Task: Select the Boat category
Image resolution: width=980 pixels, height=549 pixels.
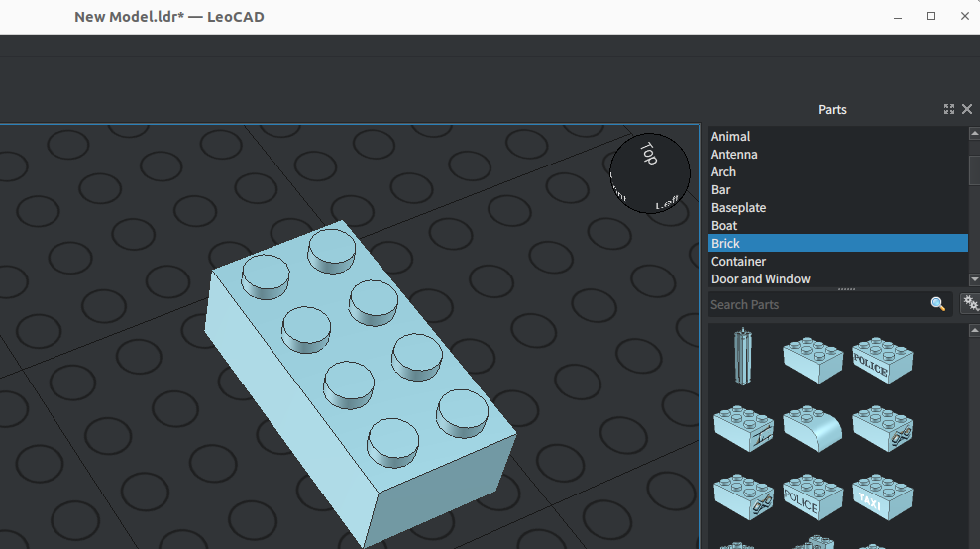Action: [837, 225]
